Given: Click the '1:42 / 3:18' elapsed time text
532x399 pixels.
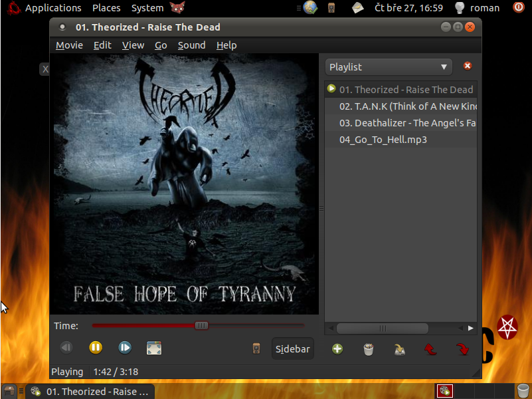Looking at the screenshot, I should coord(116,372).
